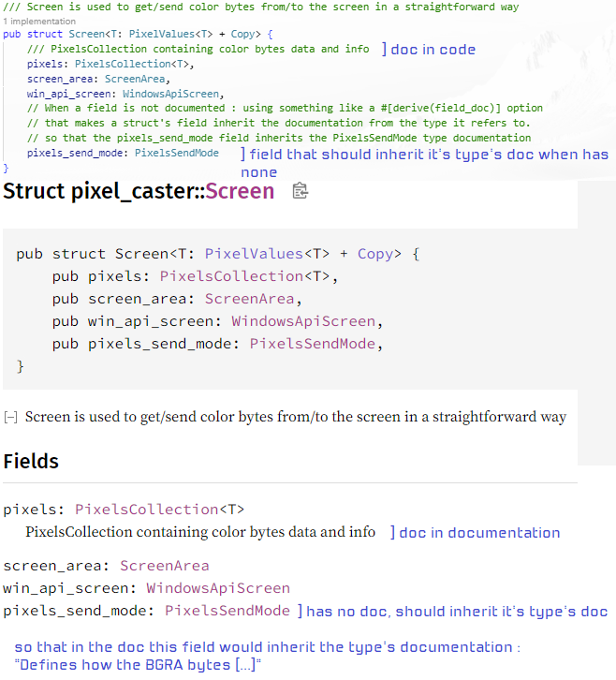Copy item path icon next to Screen
This screenshot has height=680, width=616.
point(300,191)
